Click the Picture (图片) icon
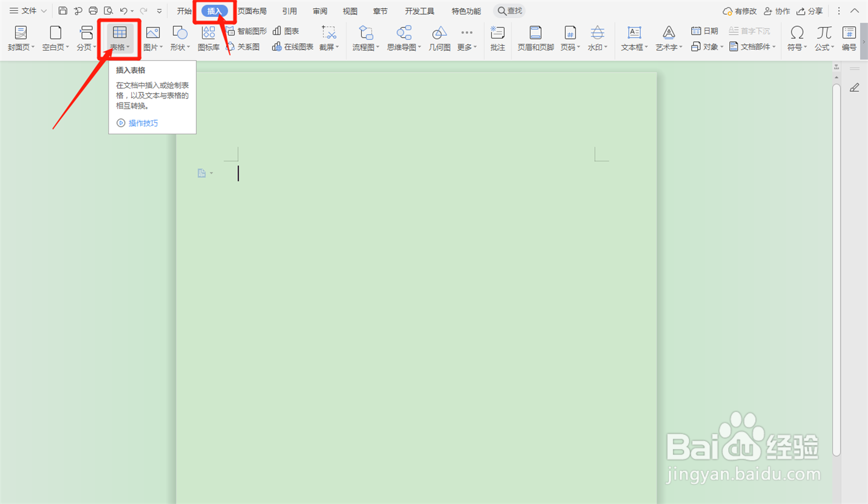The image size is (868, 504). click(152, 33)
